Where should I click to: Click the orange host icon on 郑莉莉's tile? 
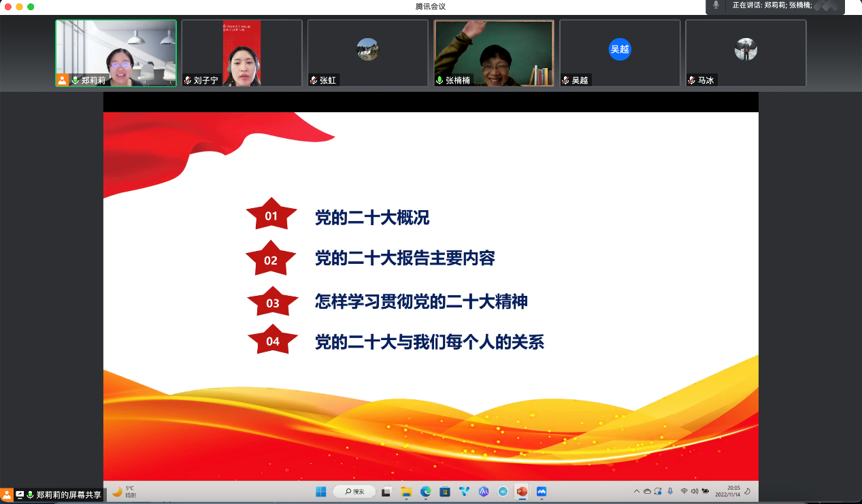63,80
